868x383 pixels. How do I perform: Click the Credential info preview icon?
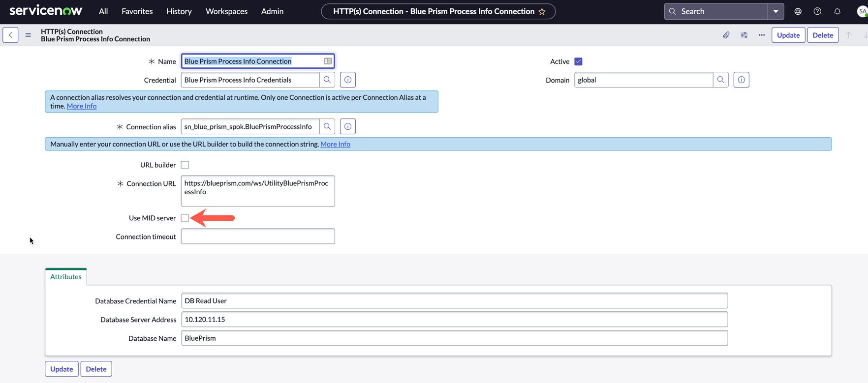(x=348, y=80)
